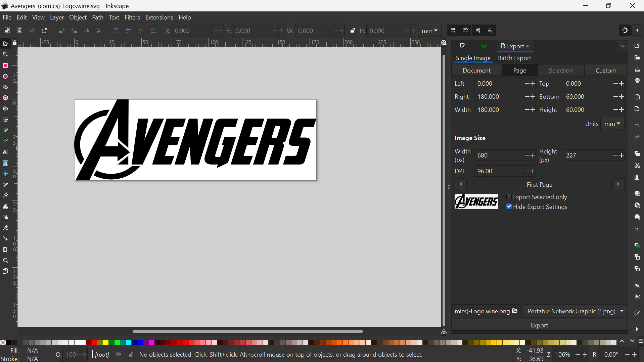Toggle current layer visibility eye
The height and width of the screenshot is (362, 644).
coord(119,355)
